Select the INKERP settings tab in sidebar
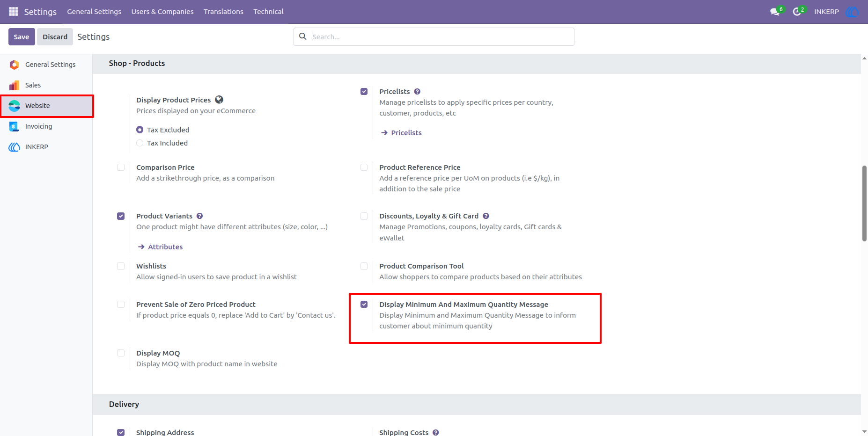The height and width of the screenshot is (436, 868). (46, 147)
